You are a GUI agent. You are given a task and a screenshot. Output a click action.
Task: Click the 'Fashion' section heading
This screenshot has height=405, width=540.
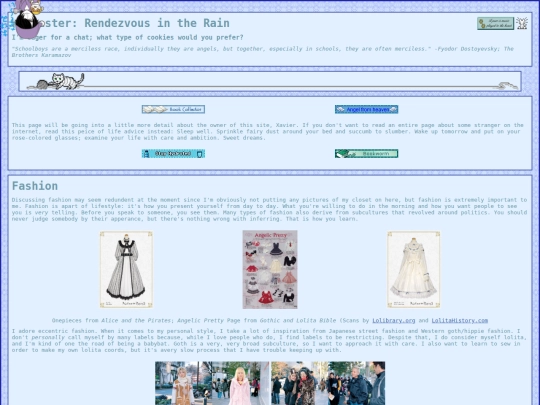click(x=35, y=186)
